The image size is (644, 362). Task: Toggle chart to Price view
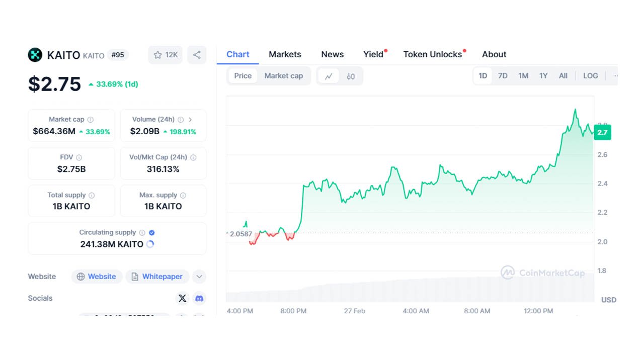click(x=243, y=76)
